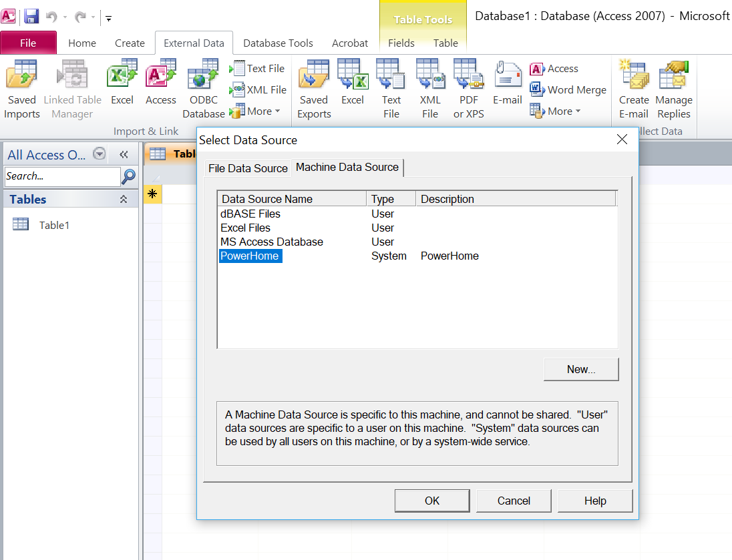
Task: Select Excel Files data source
Action: coord(246,228)
